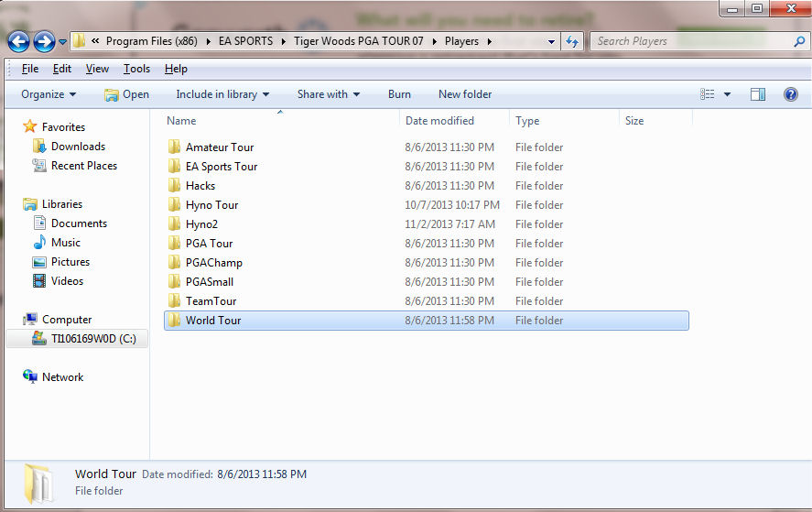Viewport: 812px width, 512px height.
Task: Select the EA Sports Tour folder icon
Action: tap(175, 166)
